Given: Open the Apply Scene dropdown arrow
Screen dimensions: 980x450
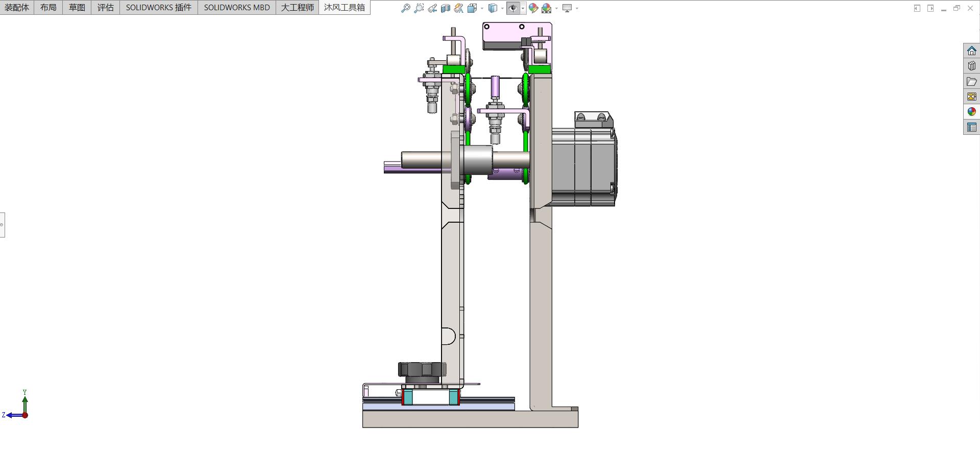Looking at the screenshot, I should point(556,8).
